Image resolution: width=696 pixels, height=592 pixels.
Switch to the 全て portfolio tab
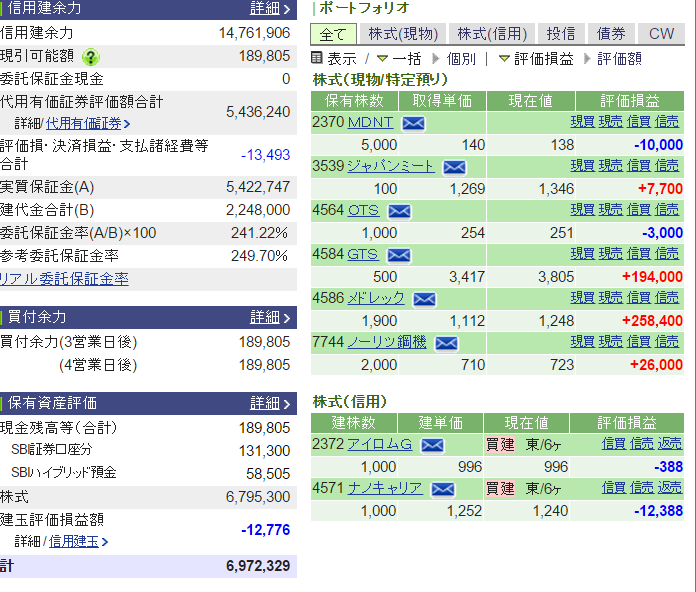coord(333,34)
